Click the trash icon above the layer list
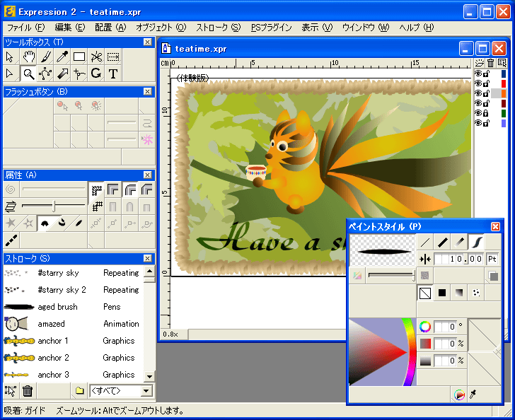 [490, 63]
